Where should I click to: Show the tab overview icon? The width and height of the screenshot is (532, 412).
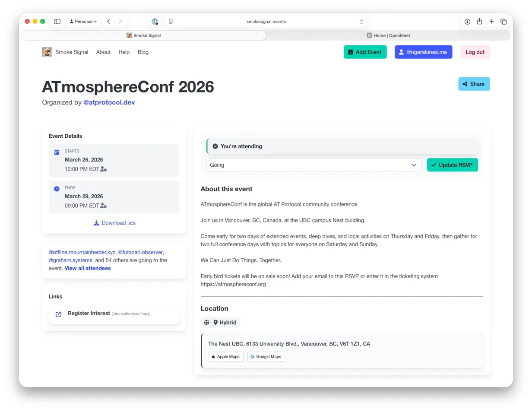coord(503,22)
